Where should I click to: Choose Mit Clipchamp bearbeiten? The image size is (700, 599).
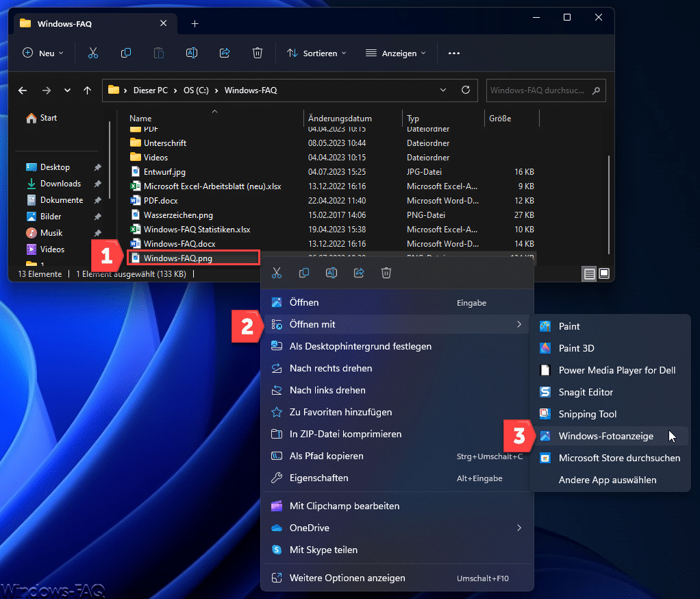click(397, 506)
